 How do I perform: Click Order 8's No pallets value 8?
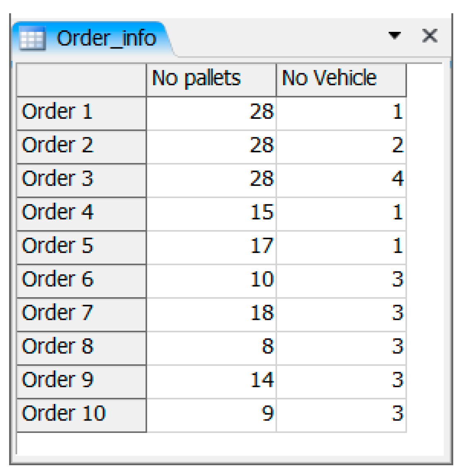[211, 348]
